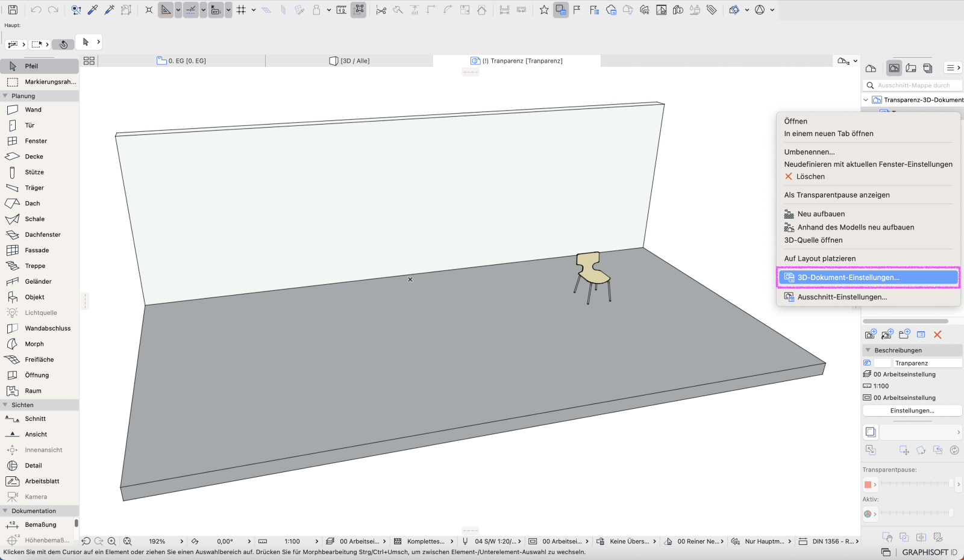Collapse the Planung toolbox section
This screenshot has width=964, height=560.
tap(5, 96)
